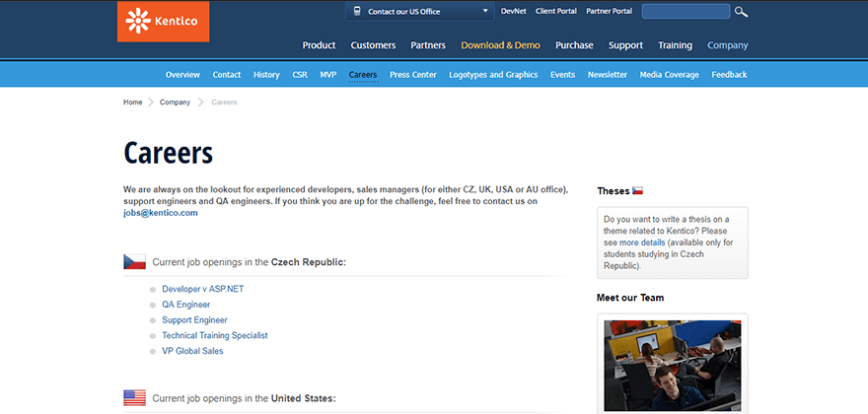This screenshot has width=868, height=414.
Task: Click the Kentico logo
Action: click(164, 22)
